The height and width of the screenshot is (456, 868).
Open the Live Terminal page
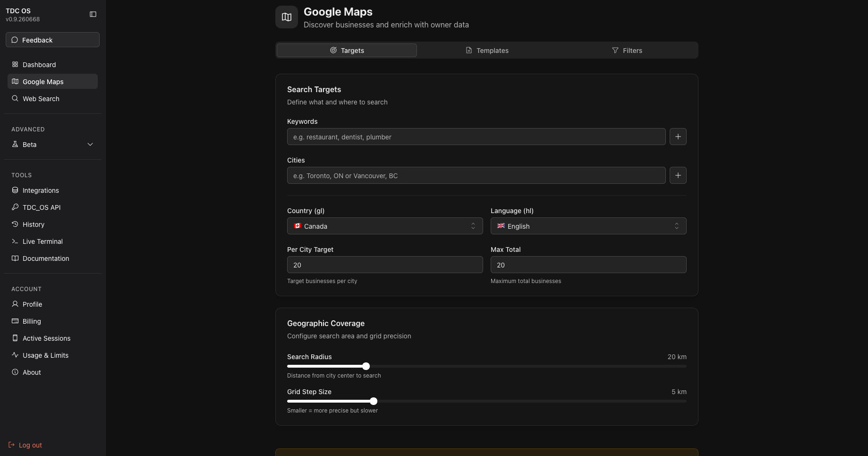click(x=52, y=241)
